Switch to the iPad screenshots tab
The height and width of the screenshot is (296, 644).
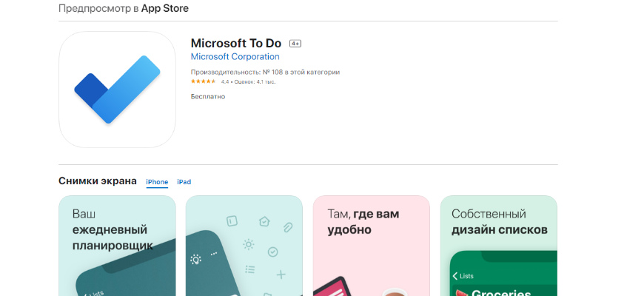click(x=184, y=182)
